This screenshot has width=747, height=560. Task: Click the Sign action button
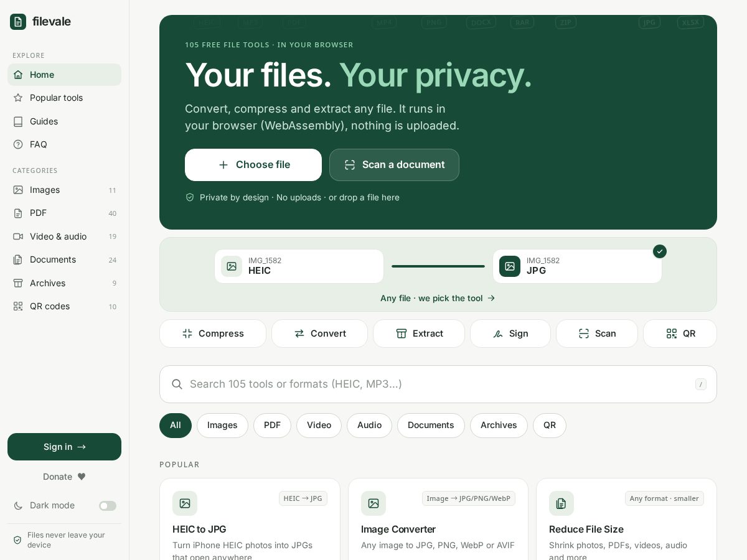[510, 334]
